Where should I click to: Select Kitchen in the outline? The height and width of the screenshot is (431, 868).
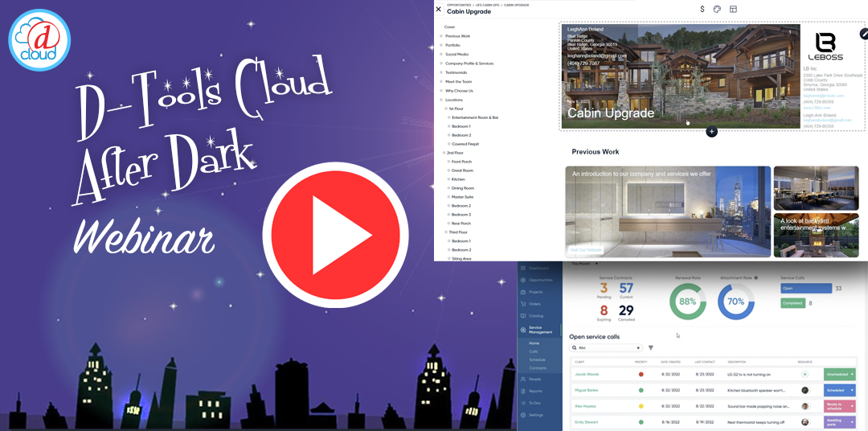[458, 179]
